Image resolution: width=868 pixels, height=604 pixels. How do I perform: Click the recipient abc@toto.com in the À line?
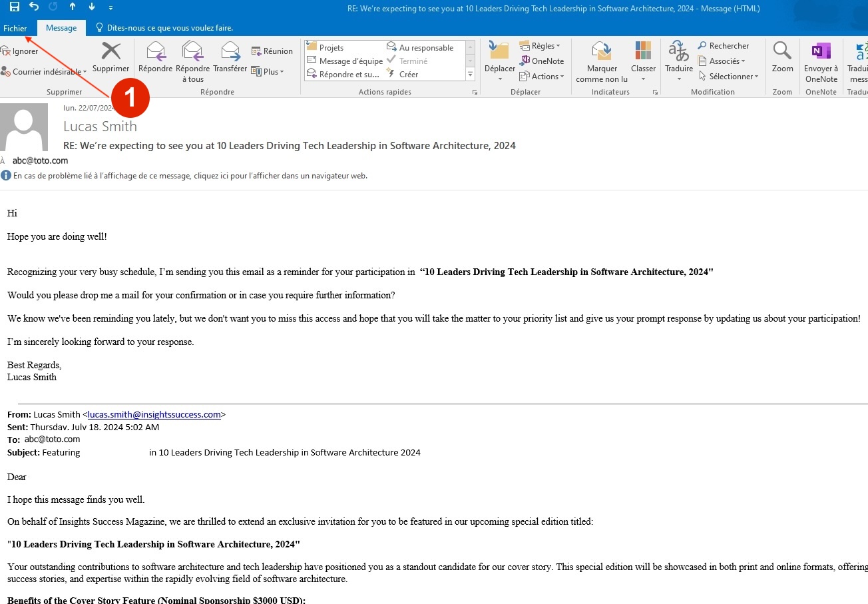click(x=40, y=160)
